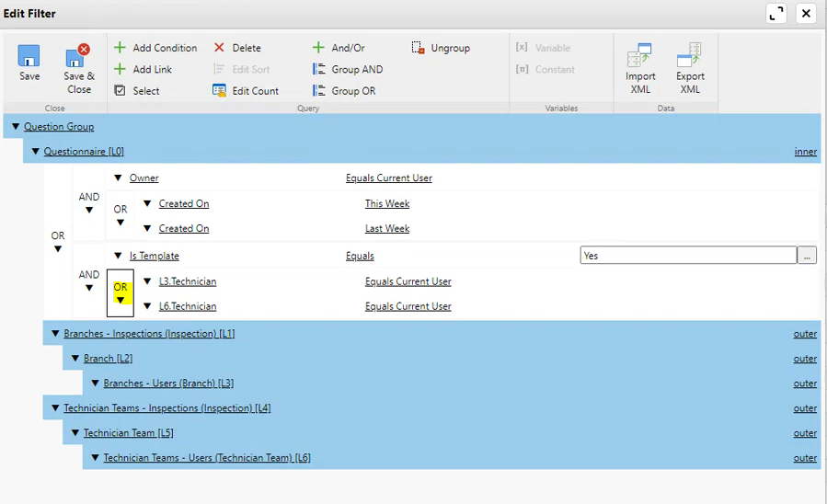Collapse the Question Group tree node
The image size is (827, 504).
pyautogui.click(x=16, y=127)
